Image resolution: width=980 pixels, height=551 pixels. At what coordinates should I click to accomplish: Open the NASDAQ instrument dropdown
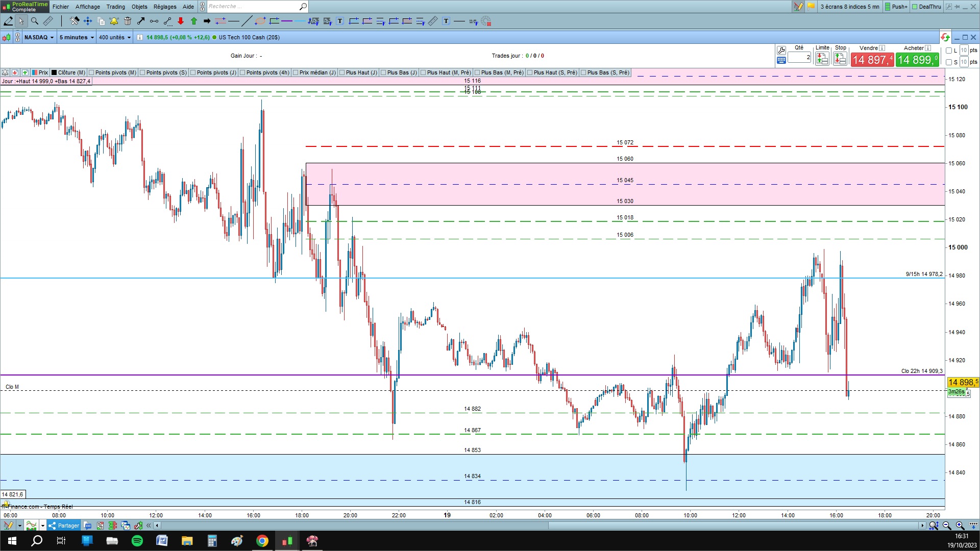coord(39,37)
